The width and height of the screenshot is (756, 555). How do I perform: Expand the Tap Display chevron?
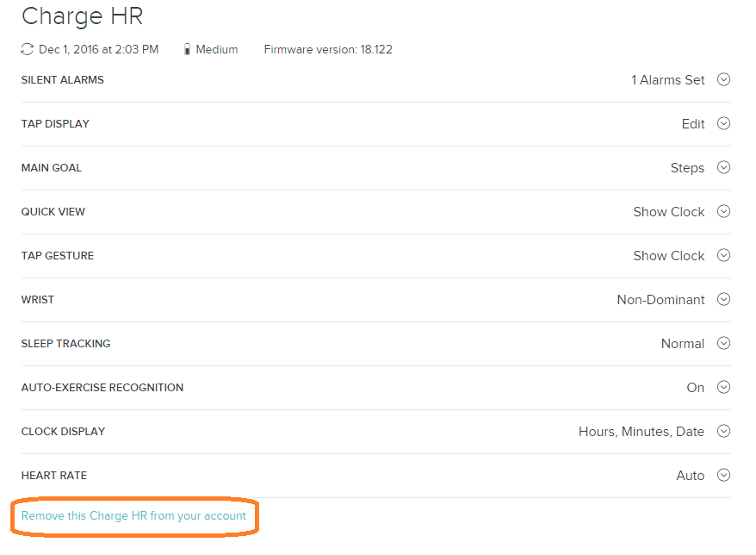click(723, 123)
